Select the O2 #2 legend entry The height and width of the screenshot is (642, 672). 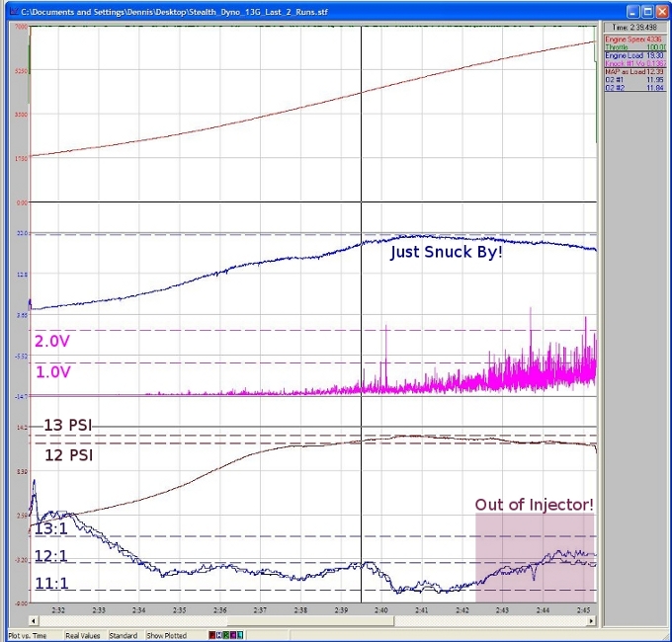(x=634, y=88)
